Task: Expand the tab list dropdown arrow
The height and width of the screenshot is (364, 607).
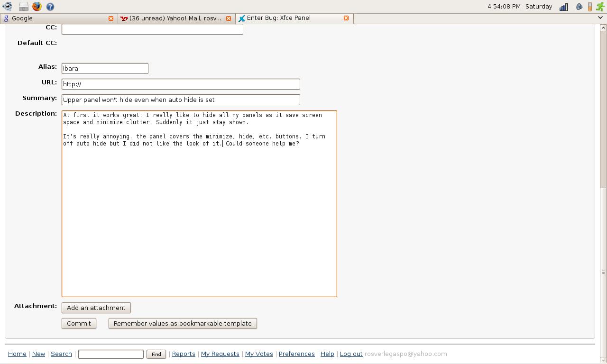Action: [601, 18]
